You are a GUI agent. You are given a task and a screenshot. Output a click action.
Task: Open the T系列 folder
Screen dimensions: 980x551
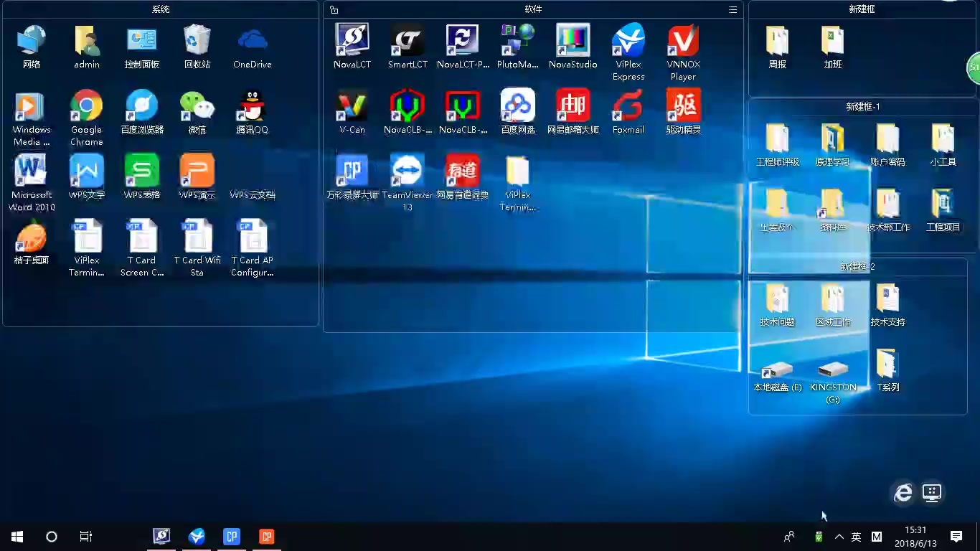887,369
